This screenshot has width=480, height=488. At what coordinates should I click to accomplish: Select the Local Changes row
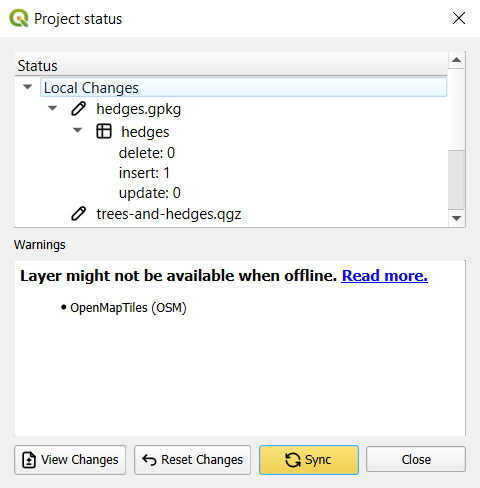[x=243, y=87]
